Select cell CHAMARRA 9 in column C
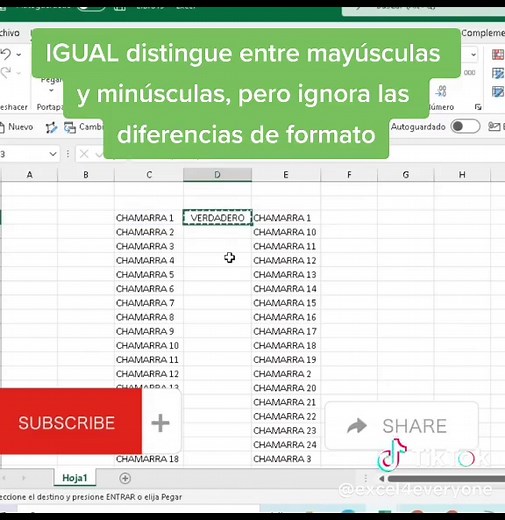505x520 pixels. pyautogui.click(x=149, y=331)
